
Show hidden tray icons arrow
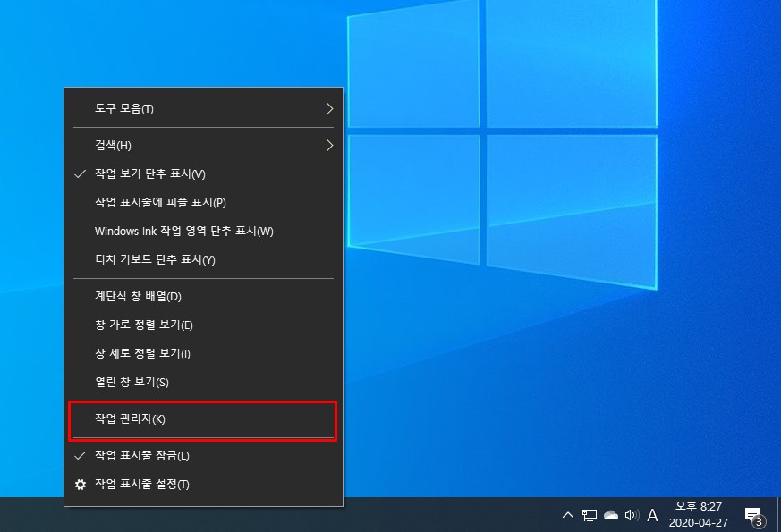coord(568,515)
